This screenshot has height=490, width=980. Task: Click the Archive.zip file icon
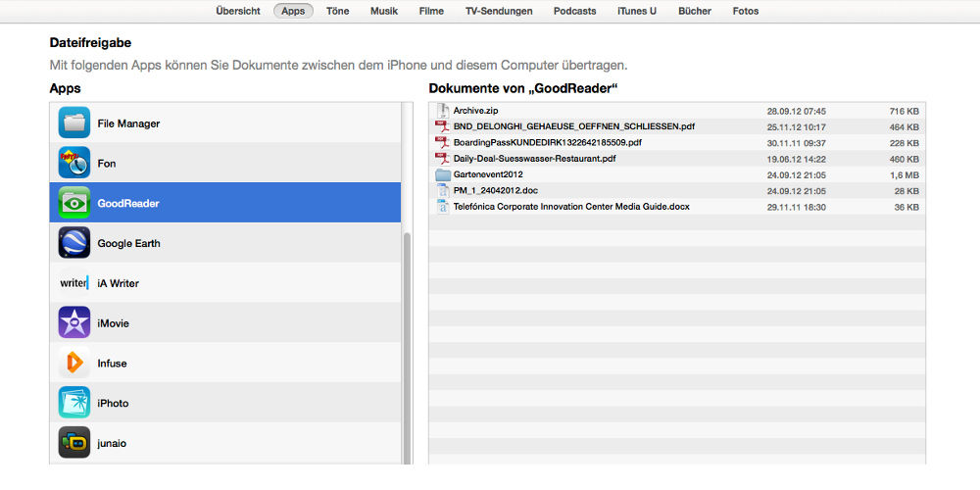443,111
